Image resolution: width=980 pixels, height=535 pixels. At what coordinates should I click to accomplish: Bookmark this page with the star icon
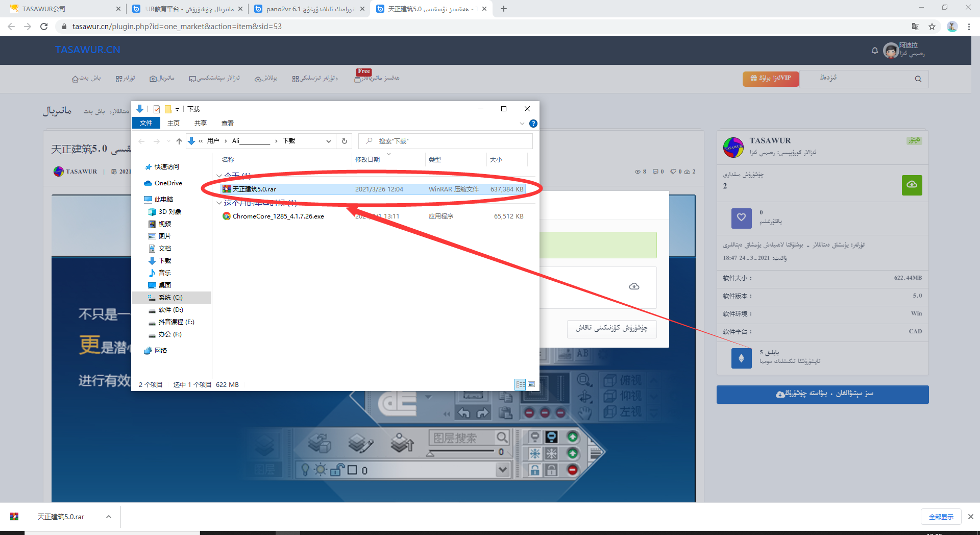point(932,27)
